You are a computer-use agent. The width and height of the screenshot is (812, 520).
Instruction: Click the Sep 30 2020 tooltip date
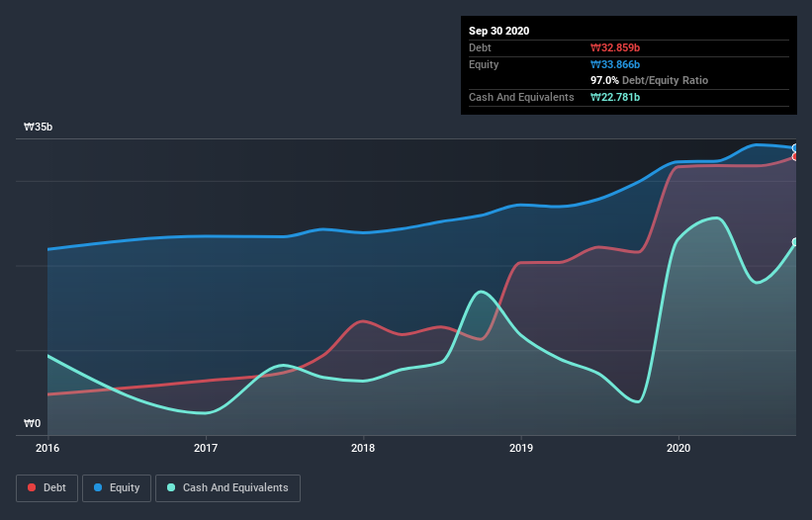pos(498,31)
